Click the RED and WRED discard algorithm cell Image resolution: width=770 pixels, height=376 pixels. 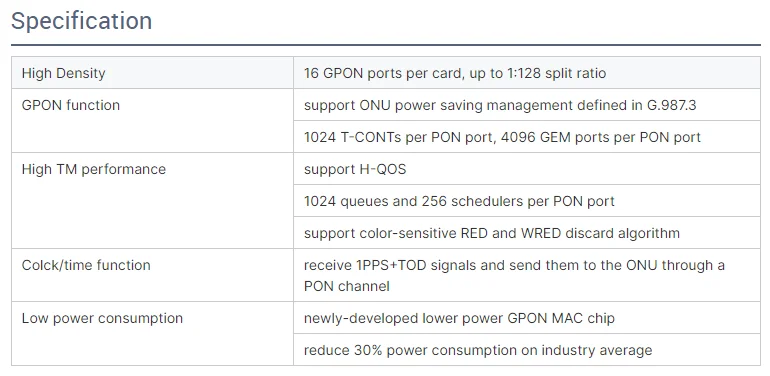[526, 232]
